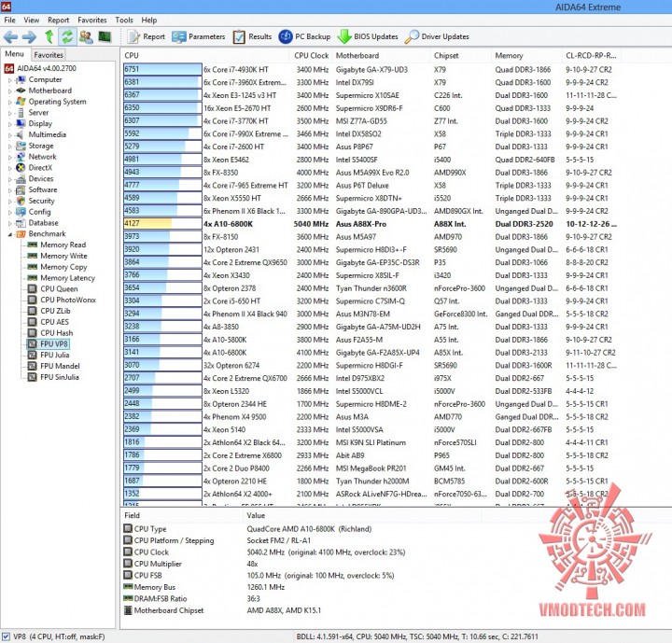Click the yellow 4127 score bar
The height and width of the screenshot is (643, 672).
162,224
